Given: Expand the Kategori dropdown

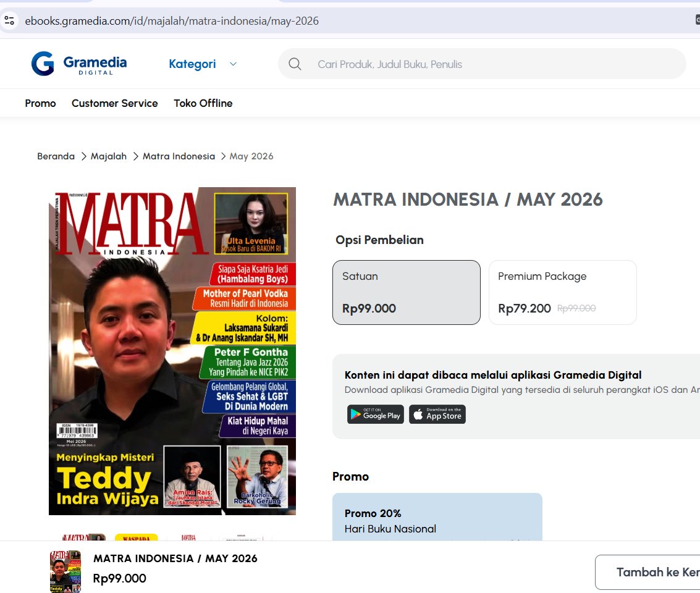Looking at the screenshot, I should [203, 64].
